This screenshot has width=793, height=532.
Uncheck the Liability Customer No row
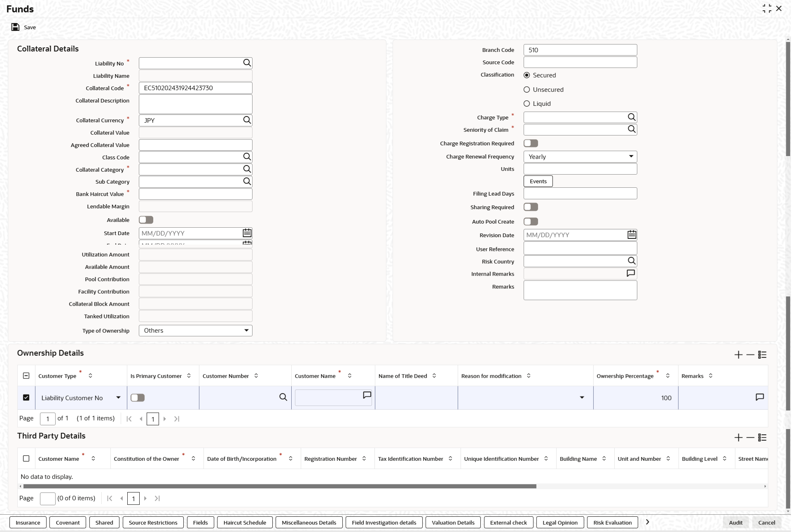pyautogui.click(x=26, y=398)
